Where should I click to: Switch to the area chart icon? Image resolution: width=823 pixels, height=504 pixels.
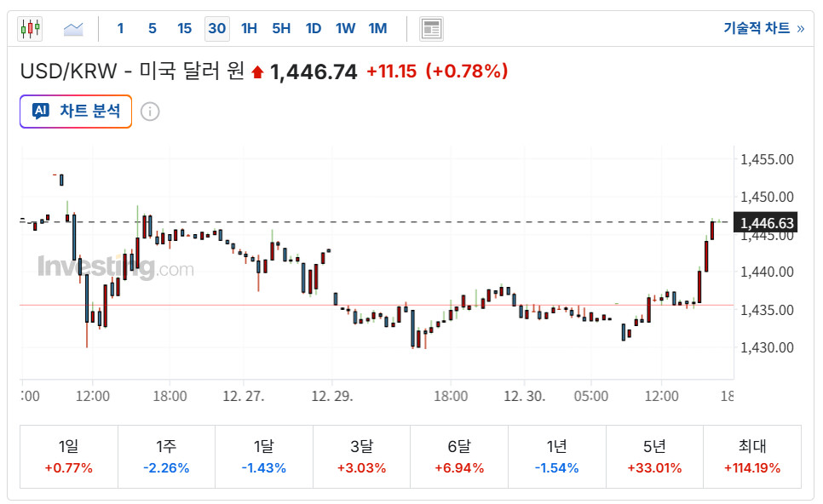[x=73, y=29]
